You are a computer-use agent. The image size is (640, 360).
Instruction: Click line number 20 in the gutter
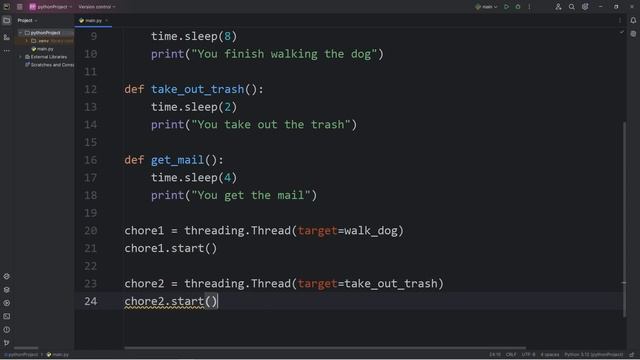point(91,231)
